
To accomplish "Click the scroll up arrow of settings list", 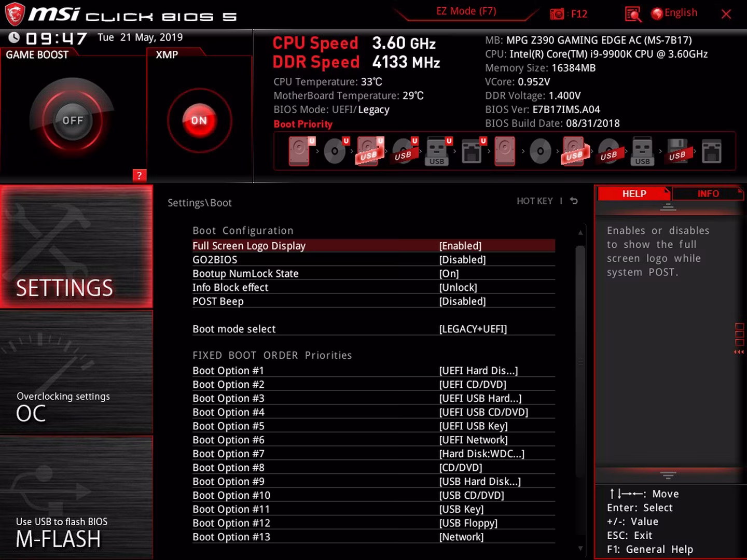I will 580,232.
